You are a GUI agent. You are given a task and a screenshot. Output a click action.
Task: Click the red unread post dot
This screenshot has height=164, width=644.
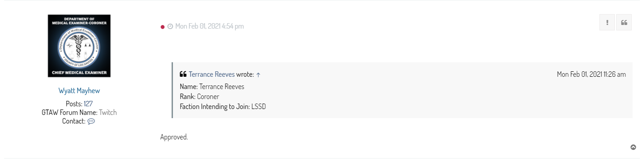click(162, 27)
